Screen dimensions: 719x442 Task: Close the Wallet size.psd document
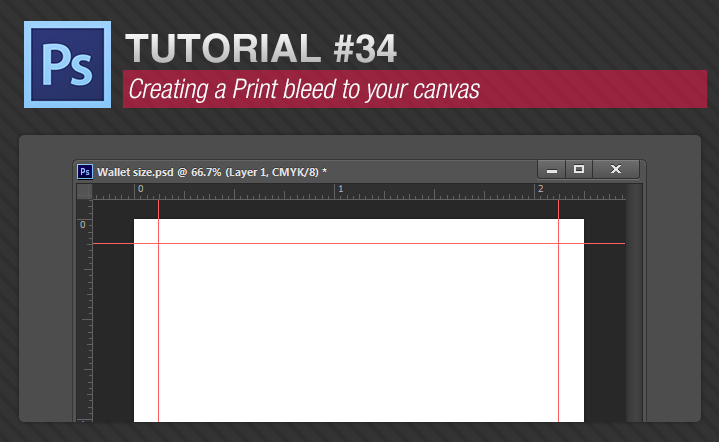coord(616,170)
